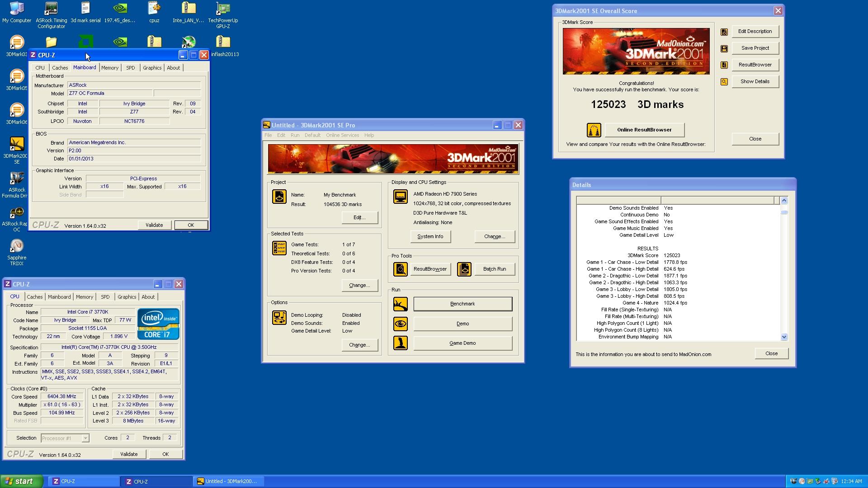Open My Computer desktop icon

(17, 12)
